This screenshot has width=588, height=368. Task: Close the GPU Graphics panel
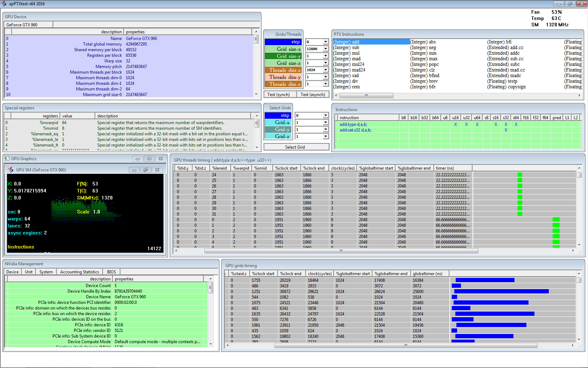tap(161, 159)
